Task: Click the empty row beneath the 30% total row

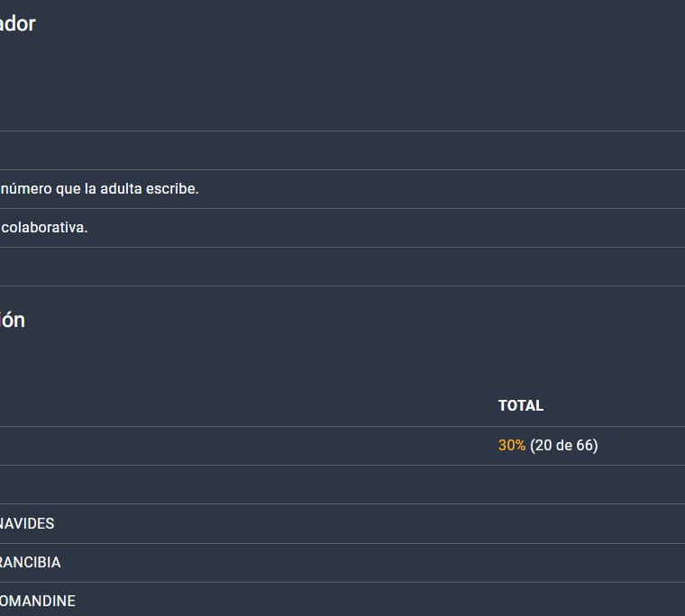Action: point(270,485)
